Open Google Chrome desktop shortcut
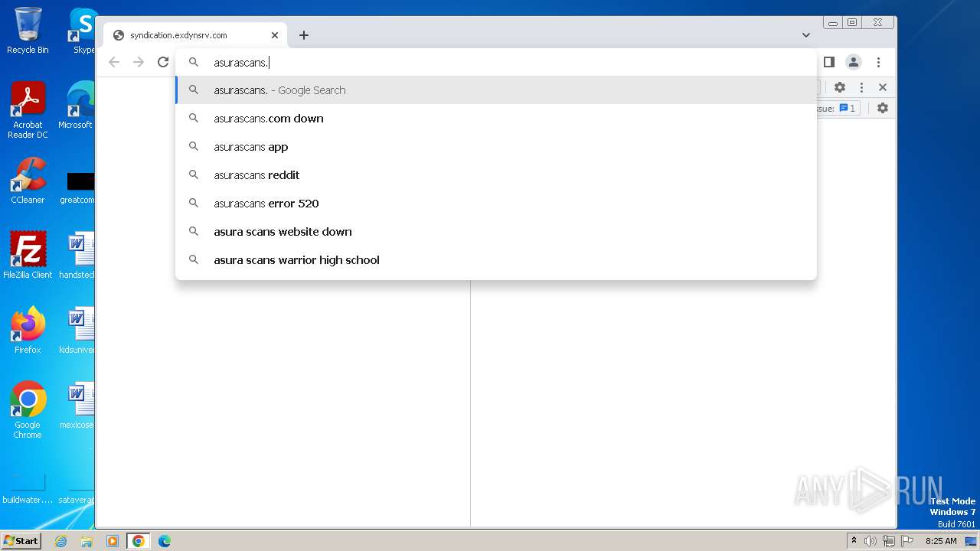Screen dimensions: 980x551 pyautogui.click(x=28, y=409)
